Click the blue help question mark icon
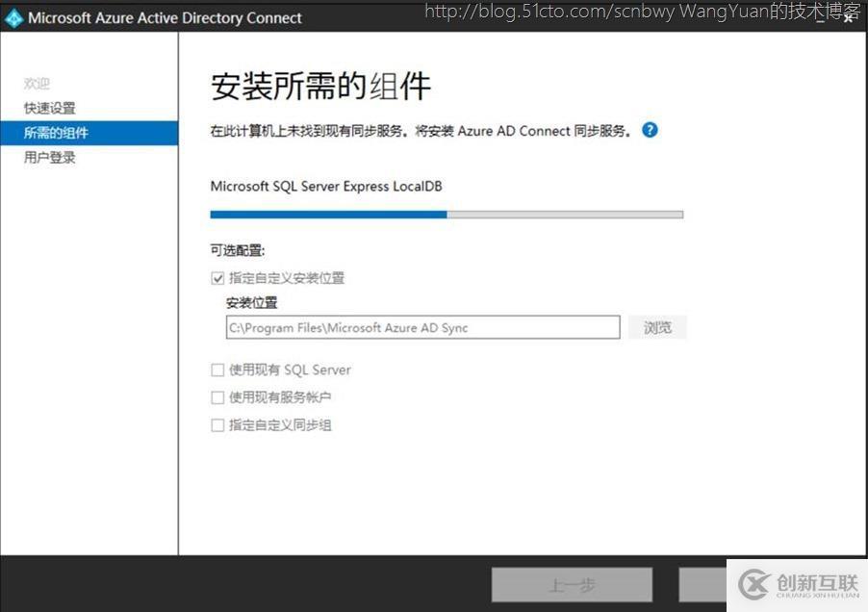 [x=650, y=130]
